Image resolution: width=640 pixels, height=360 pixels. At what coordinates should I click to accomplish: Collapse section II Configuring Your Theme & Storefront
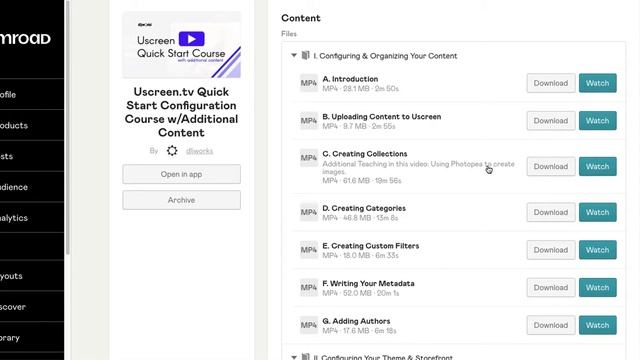(294, 357)
